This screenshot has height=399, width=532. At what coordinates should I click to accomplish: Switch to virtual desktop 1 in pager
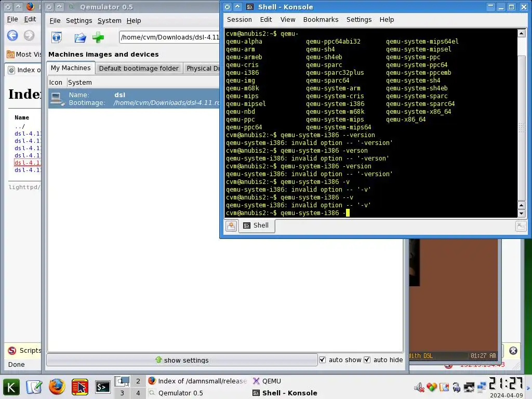(122, 381)
